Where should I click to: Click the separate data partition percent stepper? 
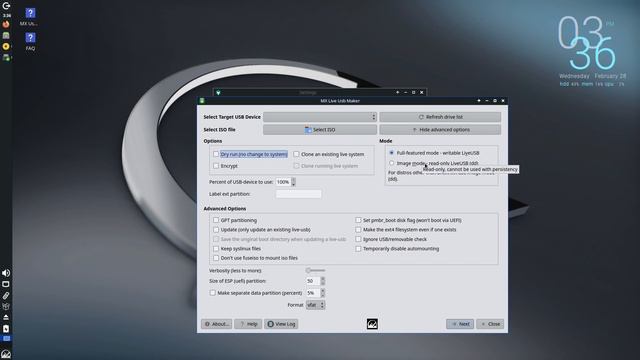tap(322, 293)
